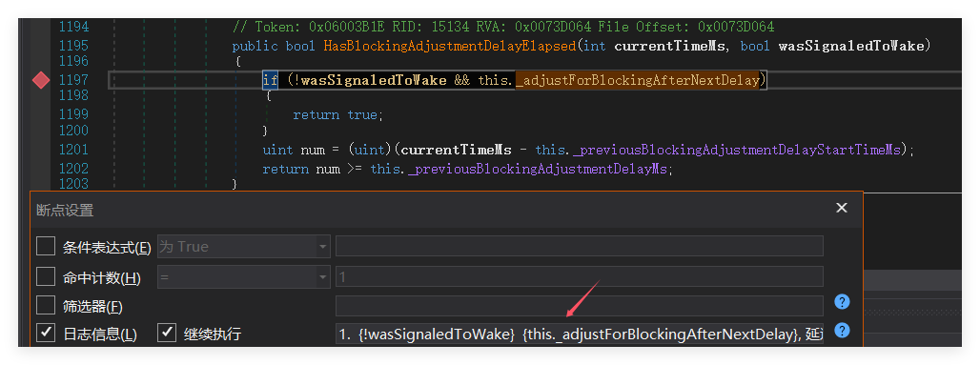Uncheck the 日志信息 checkbox
The width and height of the screenshot is (980, 365).
click(x=46, y=333)
